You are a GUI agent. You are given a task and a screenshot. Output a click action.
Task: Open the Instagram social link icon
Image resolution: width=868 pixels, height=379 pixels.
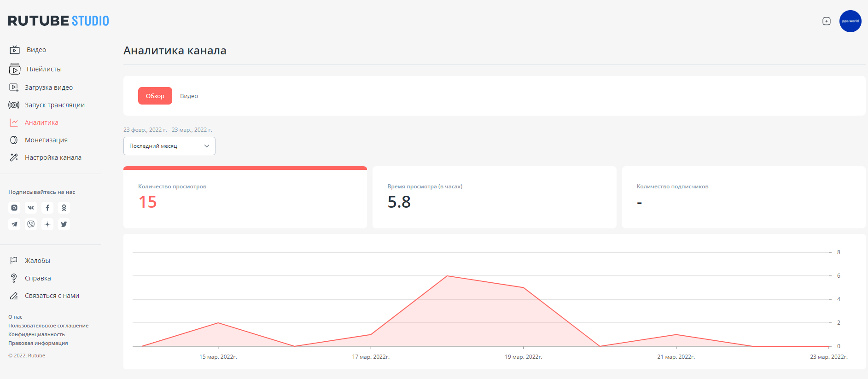click(x=14, y=208)
